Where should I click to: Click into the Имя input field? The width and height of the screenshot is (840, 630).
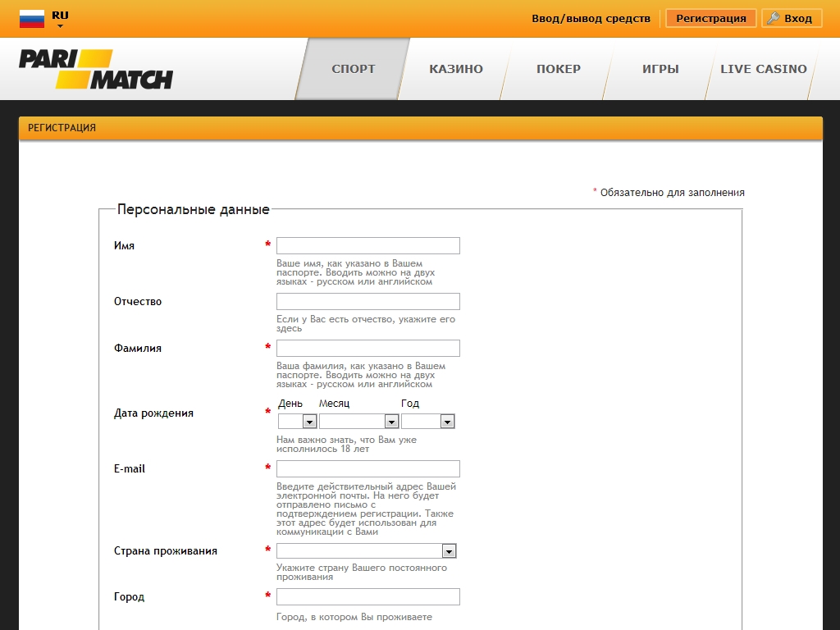pos(367,246)
